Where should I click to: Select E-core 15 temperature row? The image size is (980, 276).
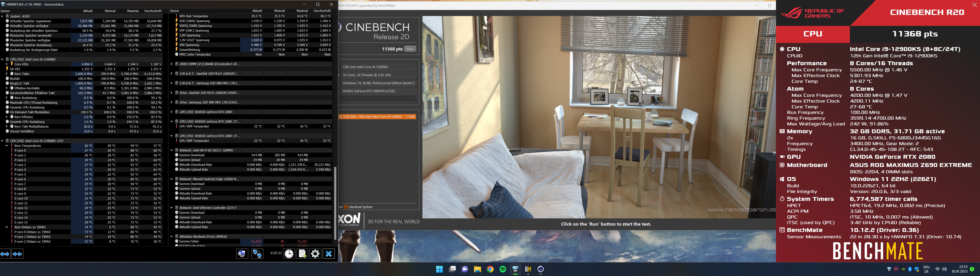pyautogui.click(x=82, y=222)
